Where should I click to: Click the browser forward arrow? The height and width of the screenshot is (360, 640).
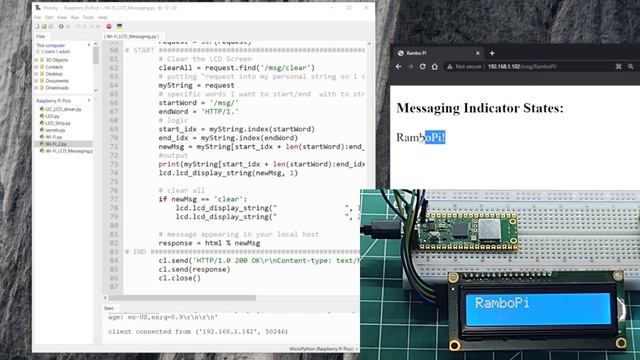point(411,67)
